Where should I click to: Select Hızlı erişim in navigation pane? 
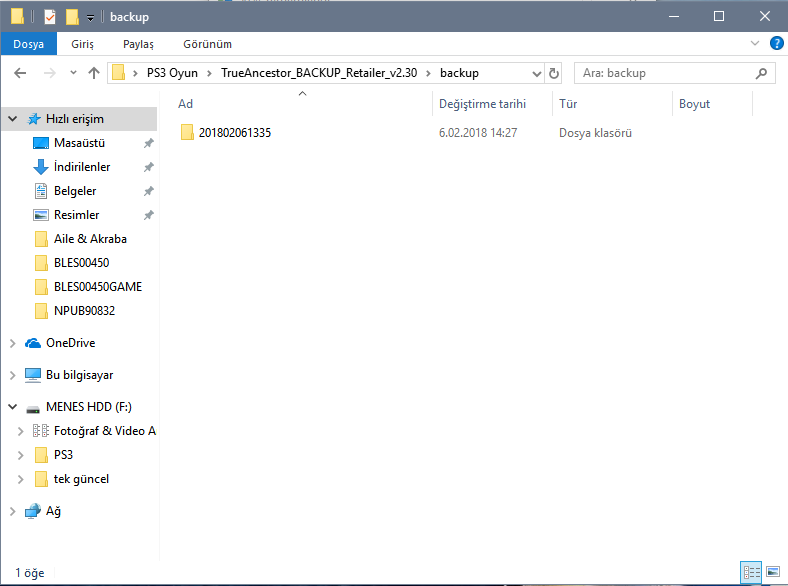[x=75, y=119]
